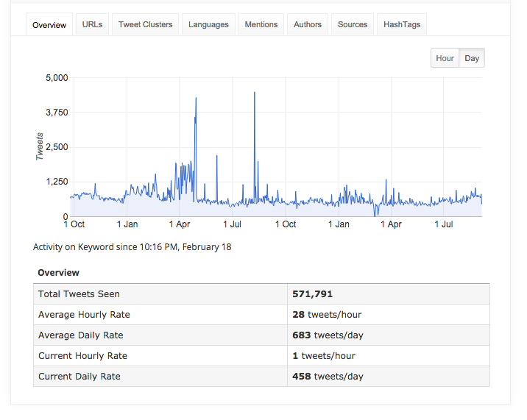Switch to the Sources tab
Image resolution: width=527 pixels, height=420 pixels.
click(x=353, y=24)
